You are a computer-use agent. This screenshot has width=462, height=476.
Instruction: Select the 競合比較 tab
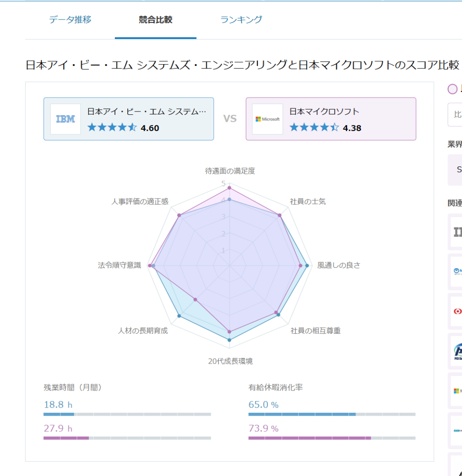(155, 20)
